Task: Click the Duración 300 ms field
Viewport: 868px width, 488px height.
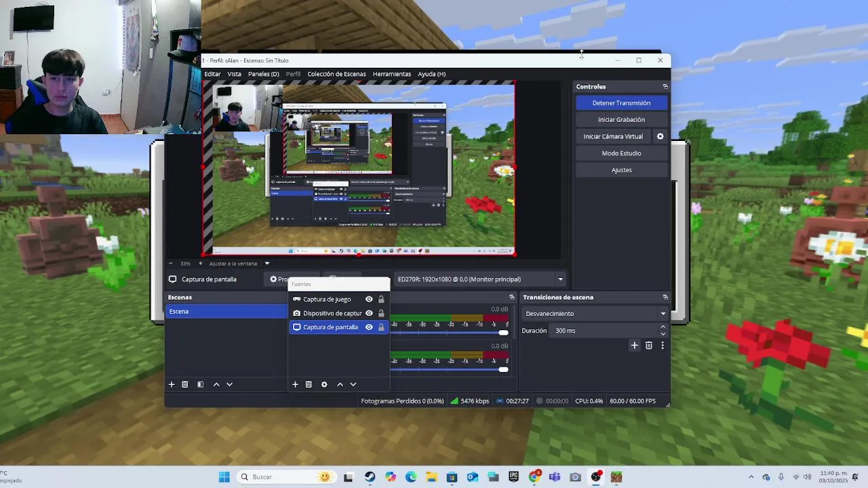Action: pyautogui.click(x=605, y=331)
